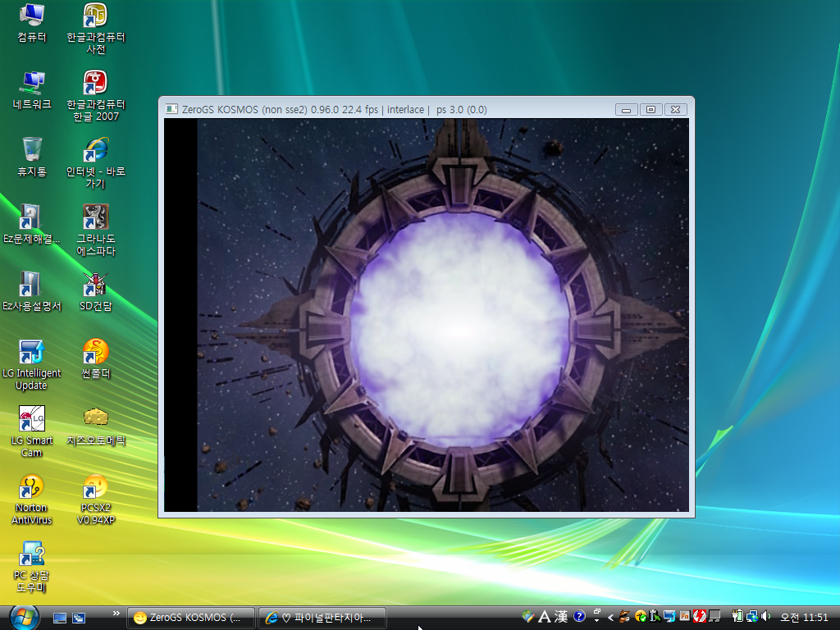The height and width of the screenshot is (630, 840).
Task: Click the Fn key tray icon
Action: pos(685,616)
